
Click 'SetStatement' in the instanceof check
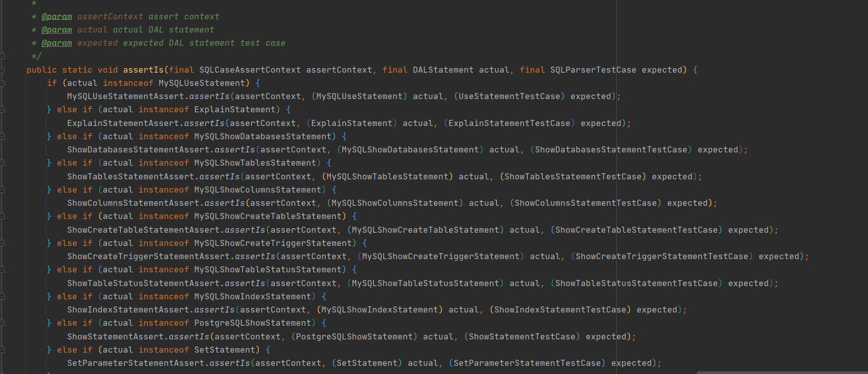click(x=225, y=350)
